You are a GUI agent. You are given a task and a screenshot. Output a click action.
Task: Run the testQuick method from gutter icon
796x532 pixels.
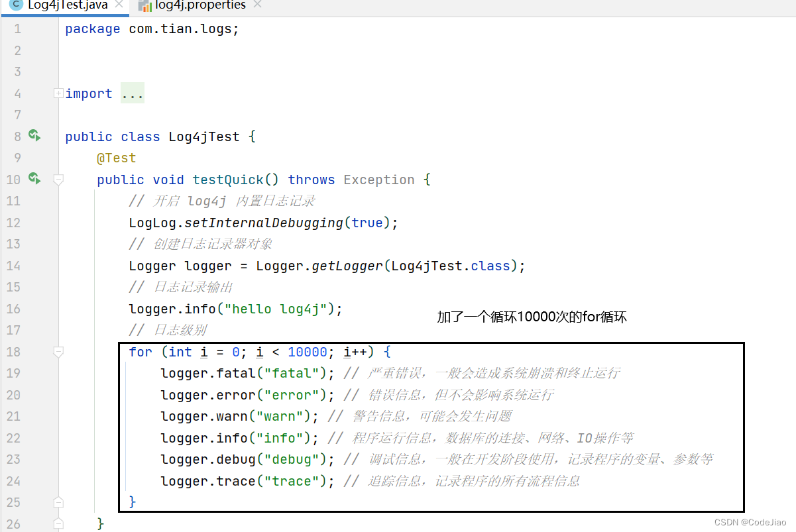pyautogui.click(x=34, y=179)
